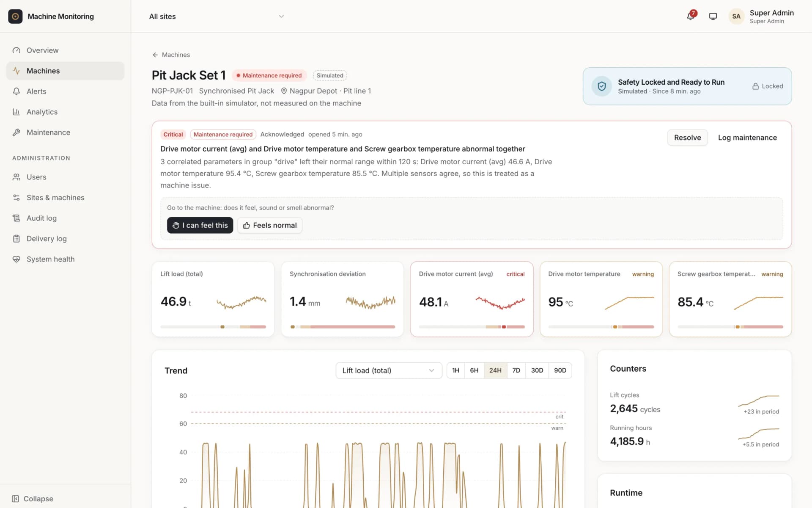Click the Audit log icon
The width and height of the screenshot is (812, 508).
(x=16, y=218)
